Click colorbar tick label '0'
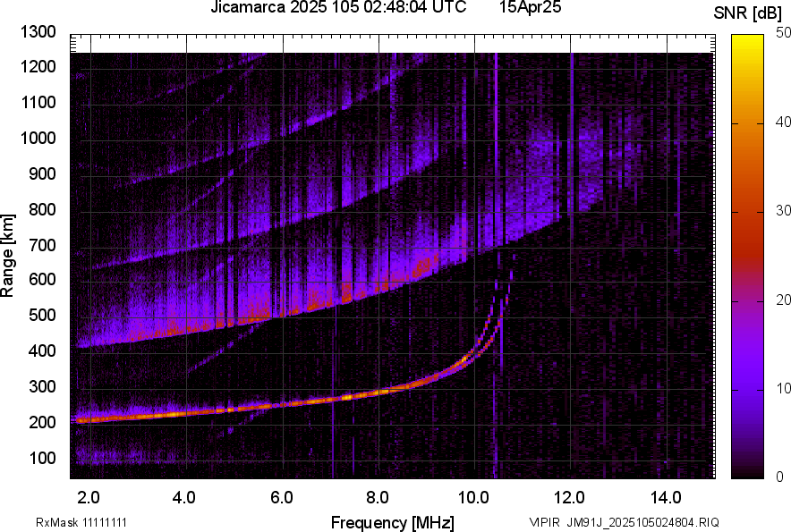Viewport: 791px width, 532px height. point(780,477)
